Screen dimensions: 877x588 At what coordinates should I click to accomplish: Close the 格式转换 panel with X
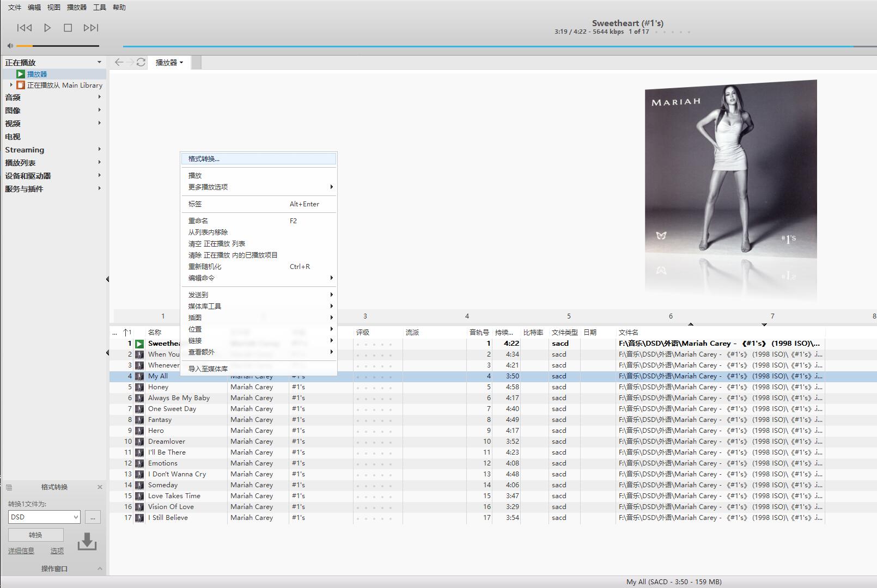tap(100, 487)
